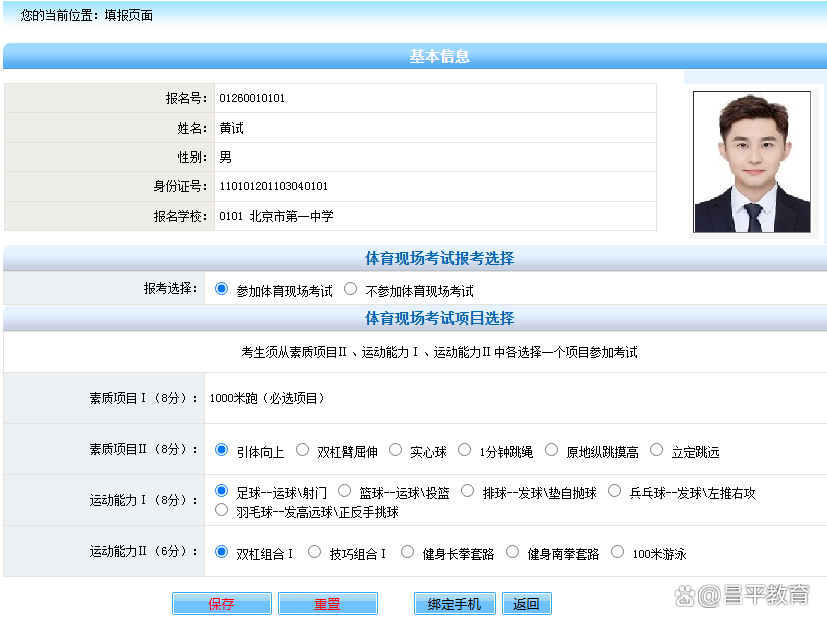Choose 1分钟跳绳 radio button
This screenshot has width=827, height=625.
[465, 450]
